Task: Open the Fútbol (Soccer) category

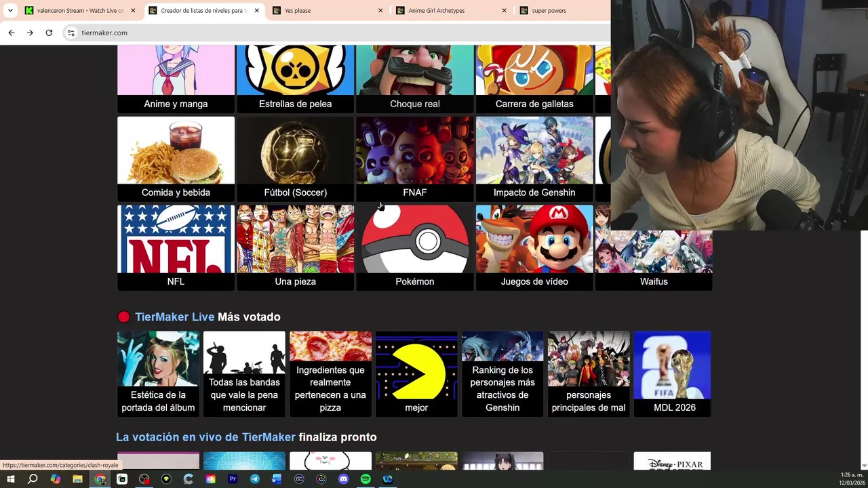Action: coord(295,159)
